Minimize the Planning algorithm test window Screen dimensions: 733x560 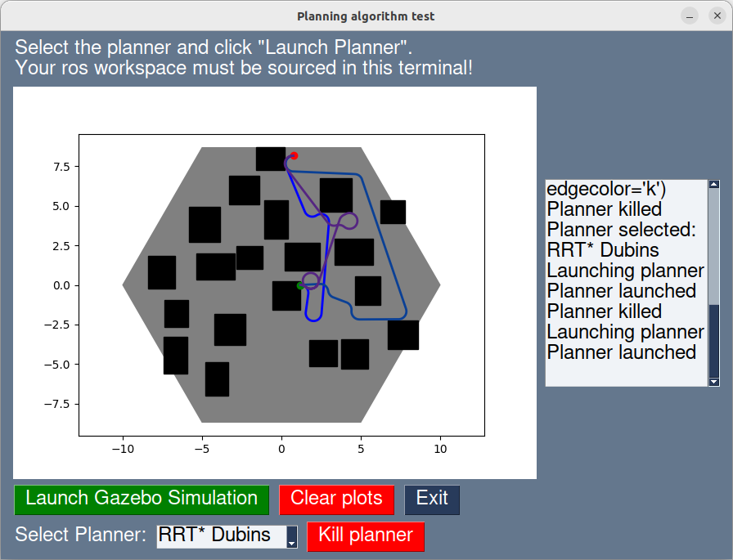689,16
